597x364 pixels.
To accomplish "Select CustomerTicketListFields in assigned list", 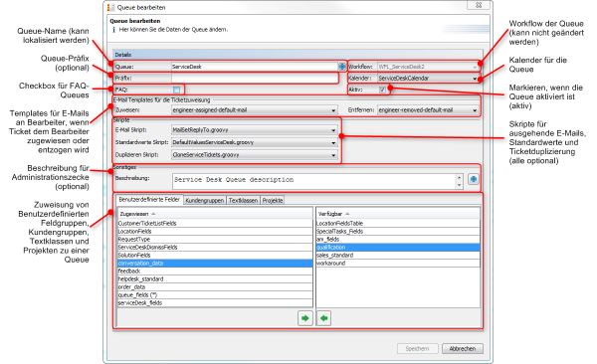I will [215, 224].
